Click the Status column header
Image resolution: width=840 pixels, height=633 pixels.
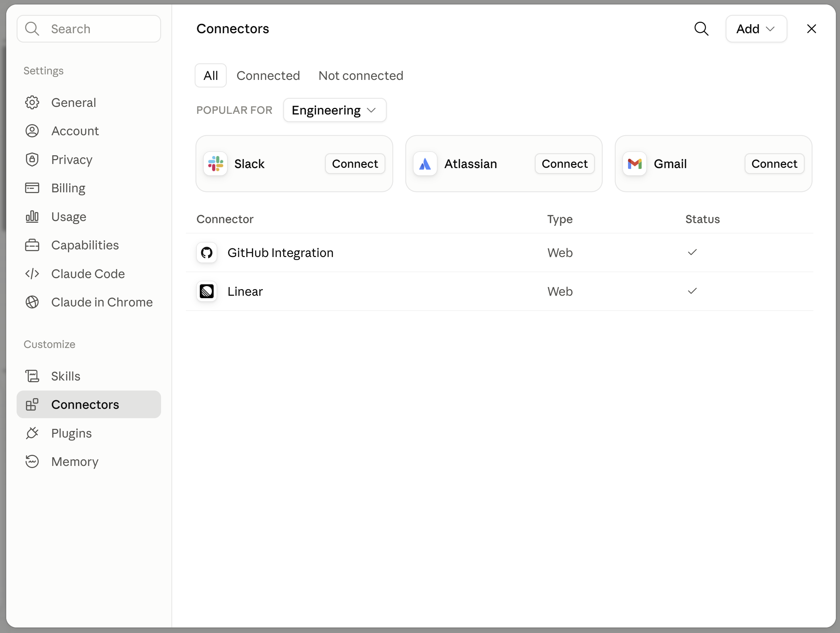[x=702, y=219]
